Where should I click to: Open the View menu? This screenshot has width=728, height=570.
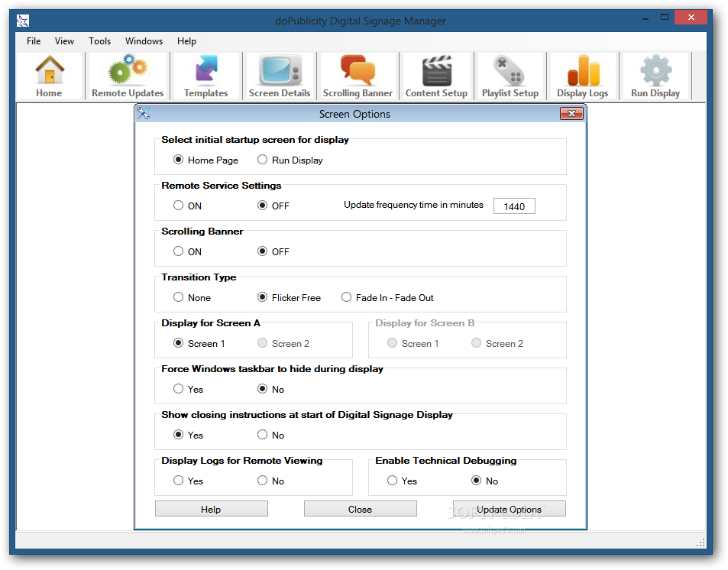pyautogui.click(x=64, y=41)
